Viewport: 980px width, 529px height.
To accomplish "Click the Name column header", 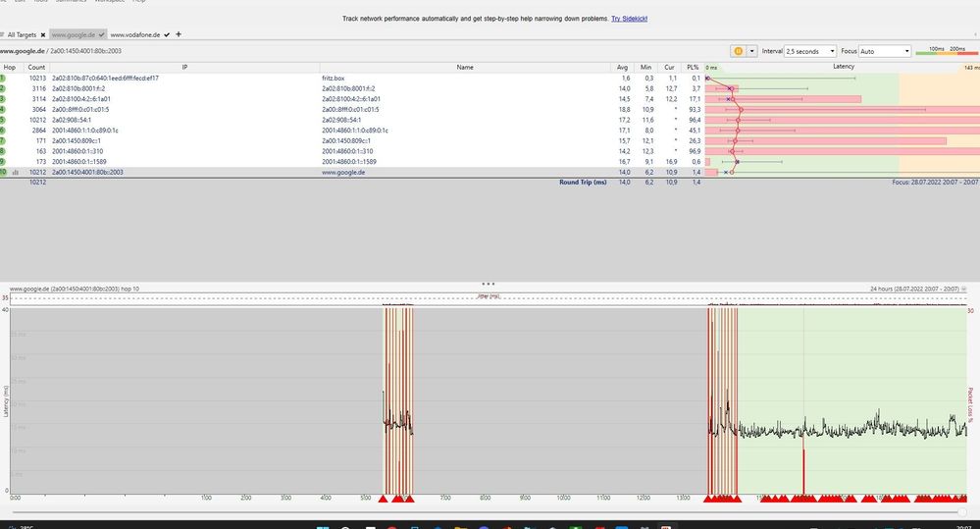I will (464, 67).
